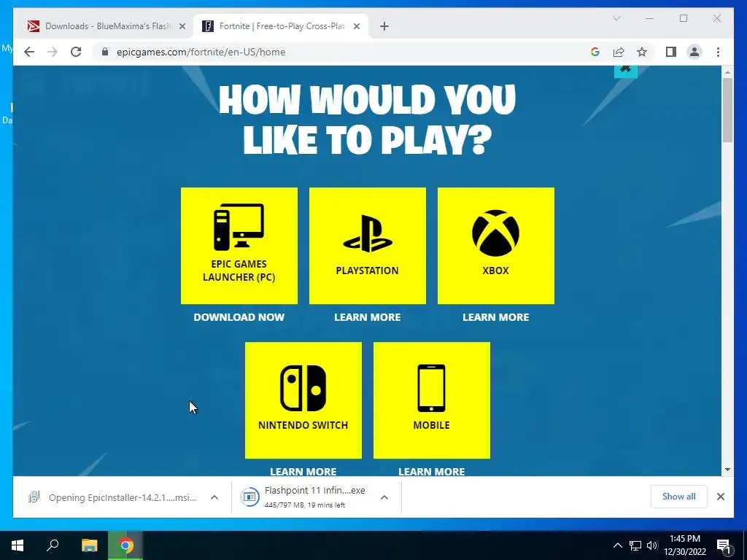
Task: Choose the PlayStation platform tile
Action: tap(368, 246)
